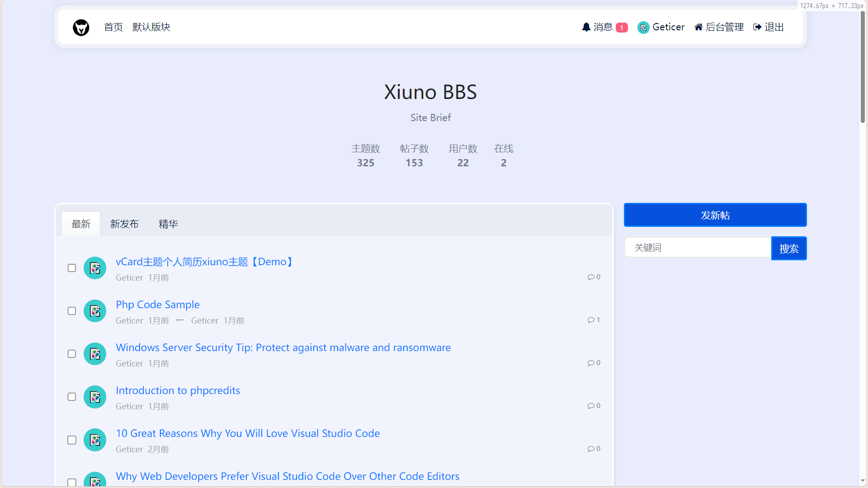Go to 首页 in the navbar
This screenshot has height=488, width=868.
point(113,27)
